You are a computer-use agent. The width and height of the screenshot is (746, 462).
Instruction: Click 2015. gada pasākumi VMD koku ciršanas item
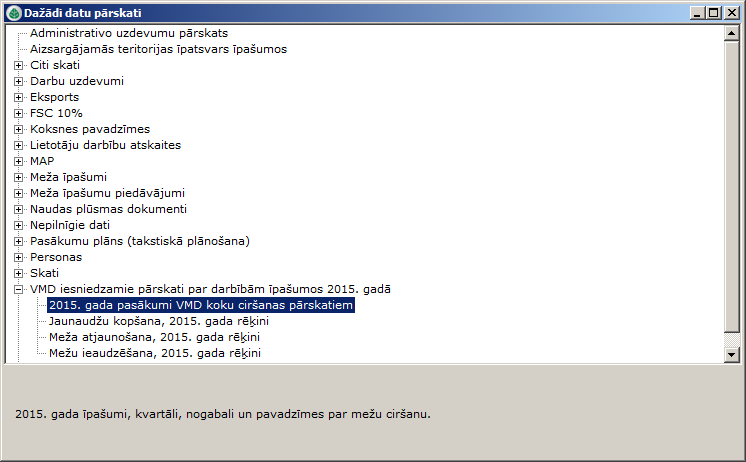point(201,305)
